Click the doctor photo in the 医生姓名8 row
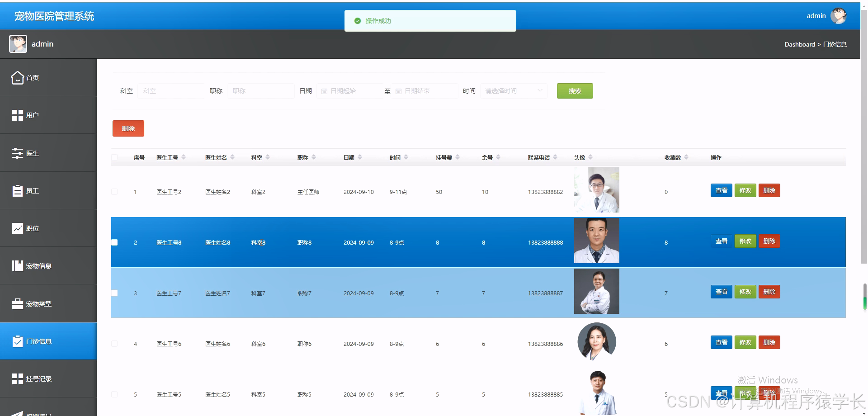 [596, 240]
